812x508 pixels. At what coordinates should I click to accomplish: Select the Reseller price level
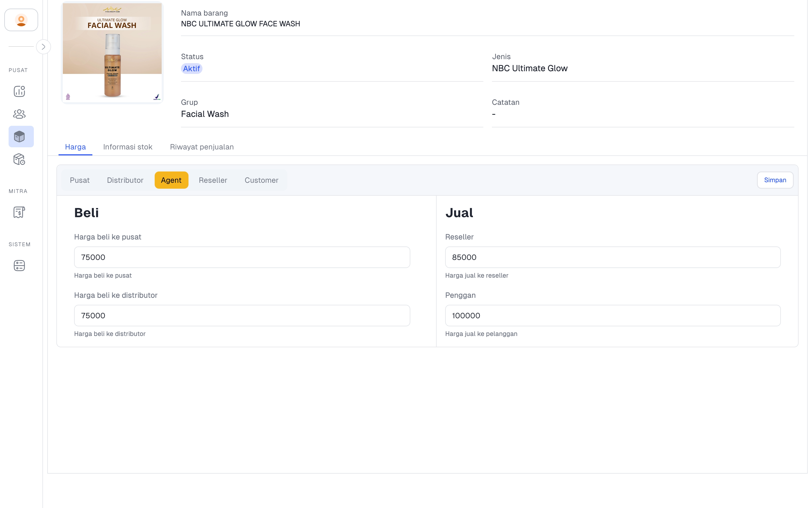coord(213,180)
